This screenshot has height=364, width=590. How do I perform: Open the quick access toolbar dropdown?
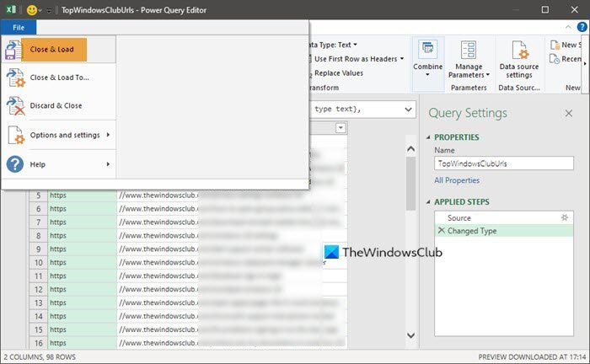49,11
